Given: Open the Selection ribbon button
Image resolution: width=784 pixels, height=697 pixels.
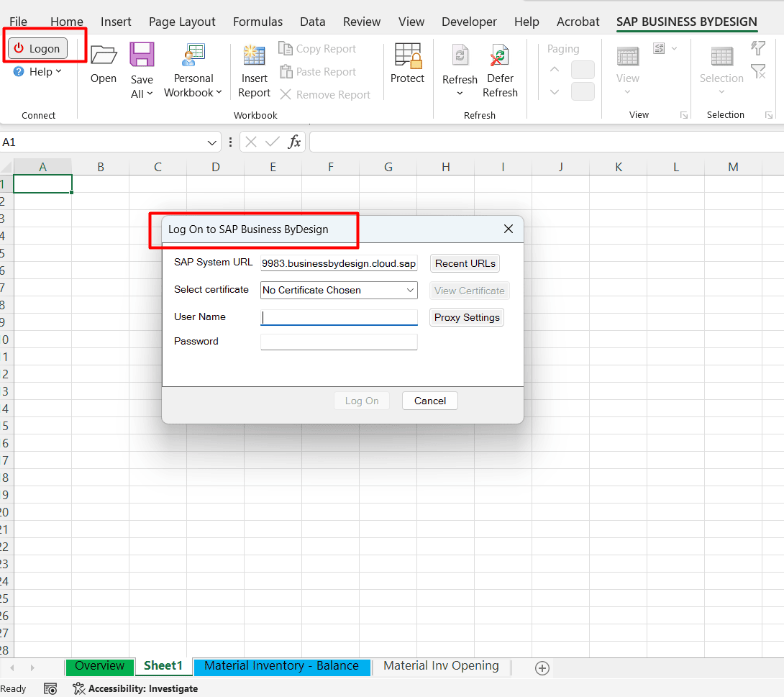Looking at the screenshot, I should [x=721, y=70].
